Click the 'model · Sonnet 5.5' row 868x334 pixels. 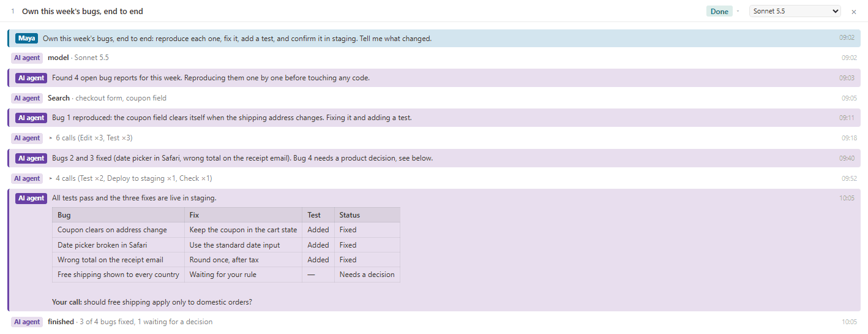[x=433, y=58]
